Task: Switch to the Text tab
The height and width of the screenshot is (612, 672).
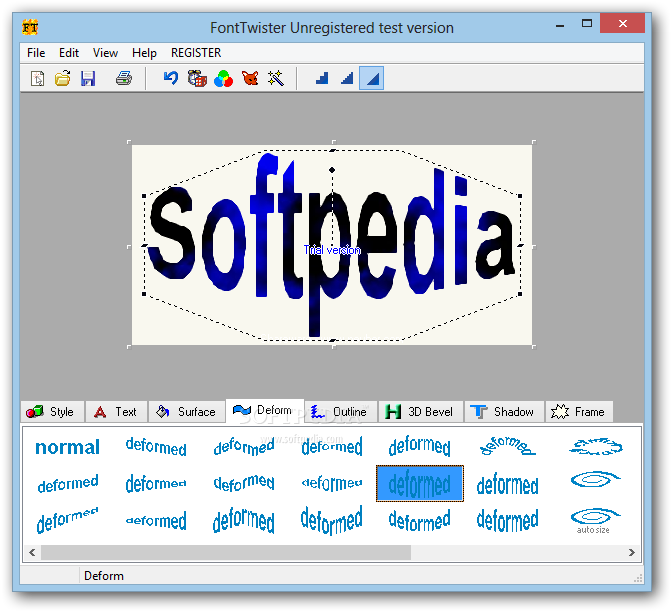Action: point(116,412)
